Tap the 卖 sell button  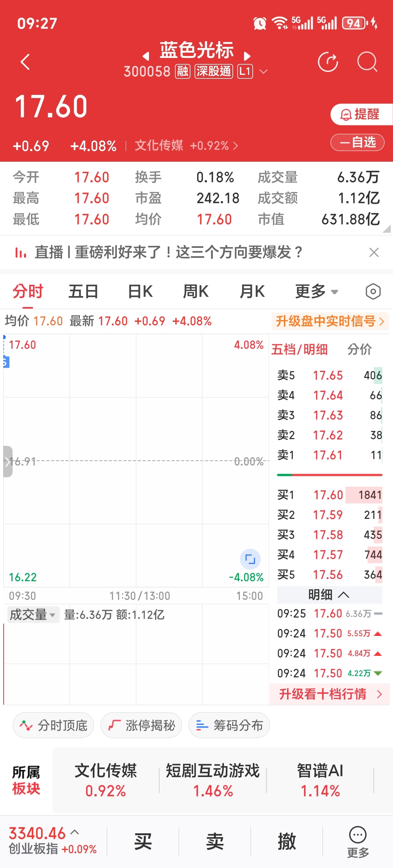point(215,841)
